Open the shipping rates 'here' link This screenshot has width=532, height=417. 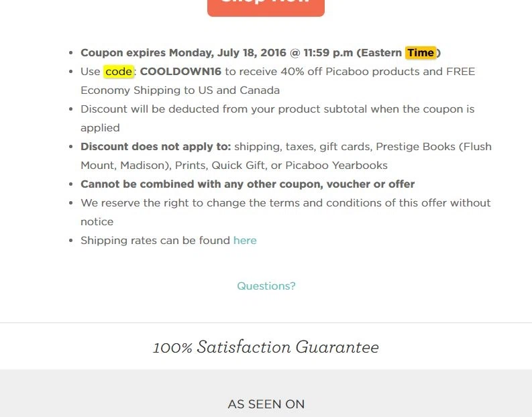245,241
